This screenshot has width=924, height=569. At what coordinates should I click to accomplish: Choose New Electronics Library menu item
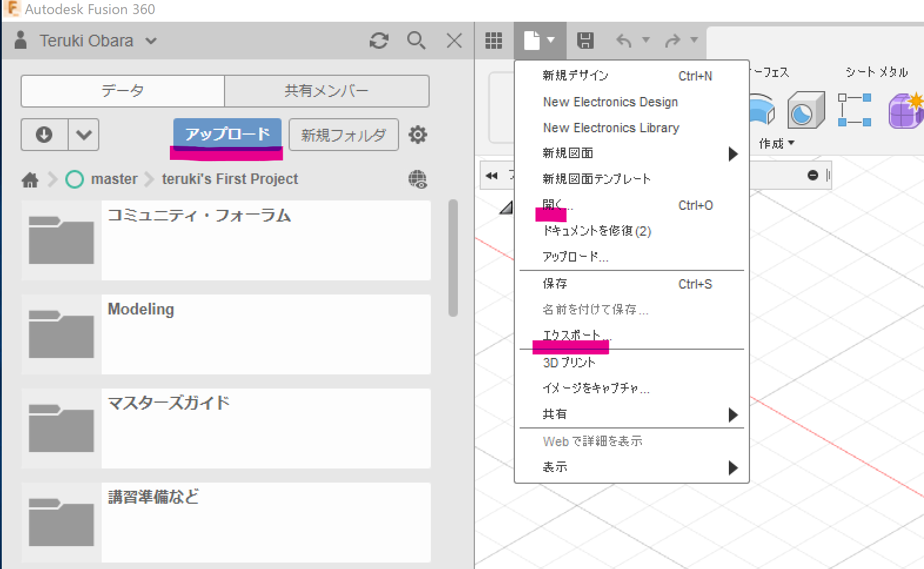631,128
